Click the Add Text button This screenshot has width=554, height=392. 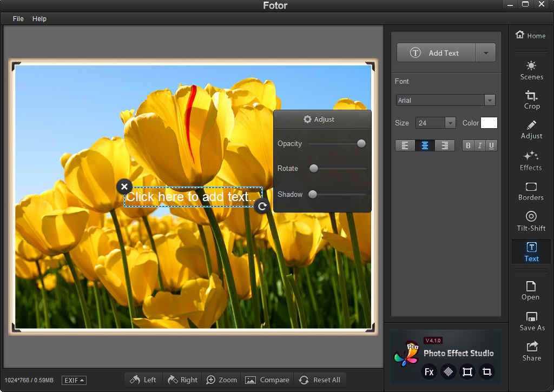click(x=437, y=53)
